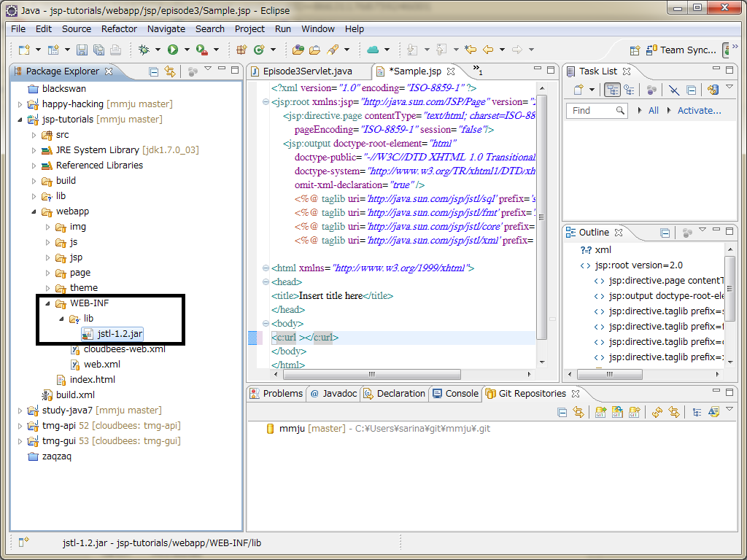Screen dimensions: 747x560
Task: Click the Save icon in the toolbar
Action: click(81, 50)
